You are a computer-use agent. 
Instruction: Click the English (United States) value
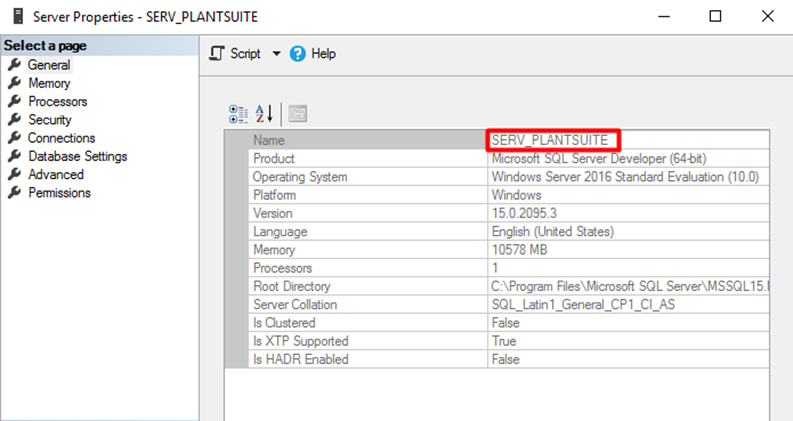(553, 231)
